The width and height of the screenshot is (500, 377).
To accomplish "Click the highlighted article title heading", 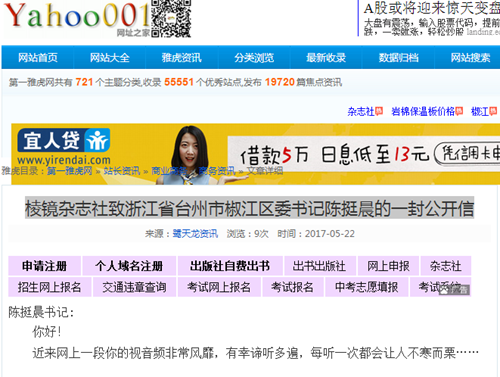I will [249, 208].
